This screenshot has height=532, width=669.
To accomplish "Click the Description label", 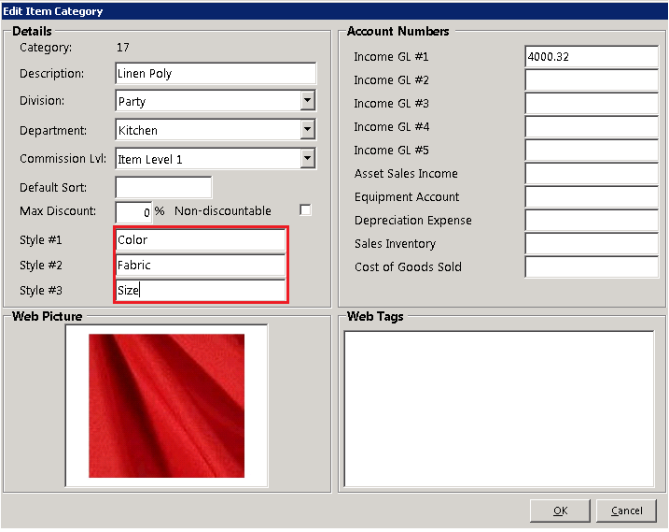I will tap(52, 73).
